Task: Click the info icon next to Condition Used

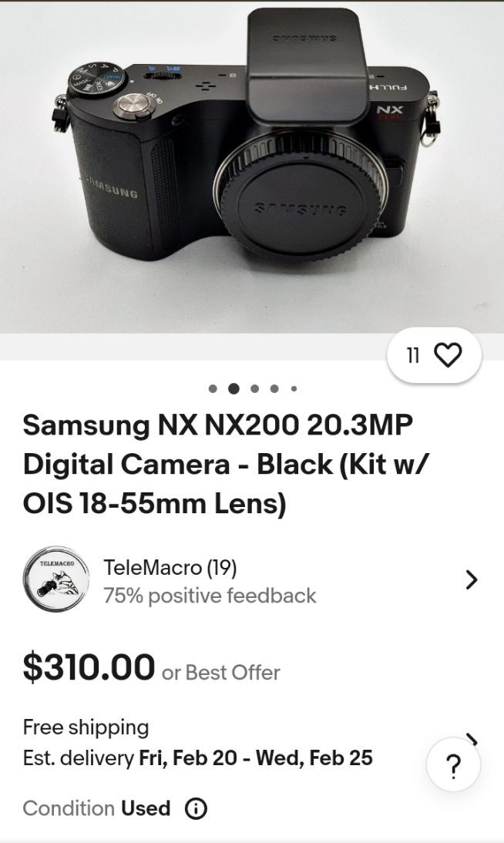Action: (x=196, y=808)
